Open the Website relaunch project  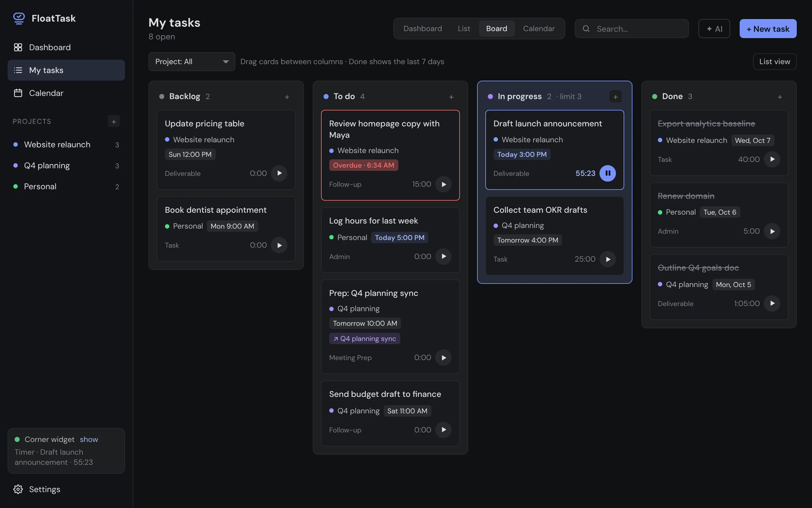point(66,144)
